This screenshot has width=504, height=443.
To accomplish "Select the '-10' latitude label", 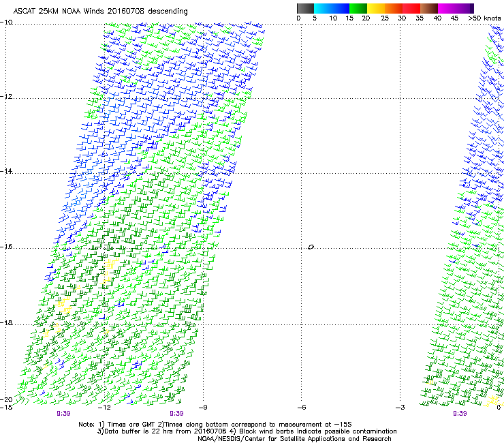I will click(6, 22).
